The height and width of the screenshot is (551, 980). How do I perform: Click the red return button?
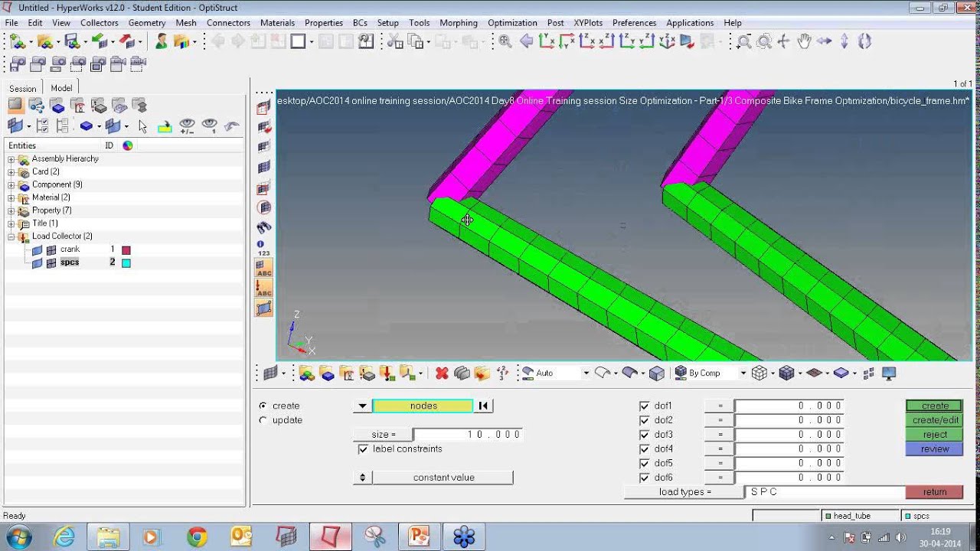tap(934, 492)
